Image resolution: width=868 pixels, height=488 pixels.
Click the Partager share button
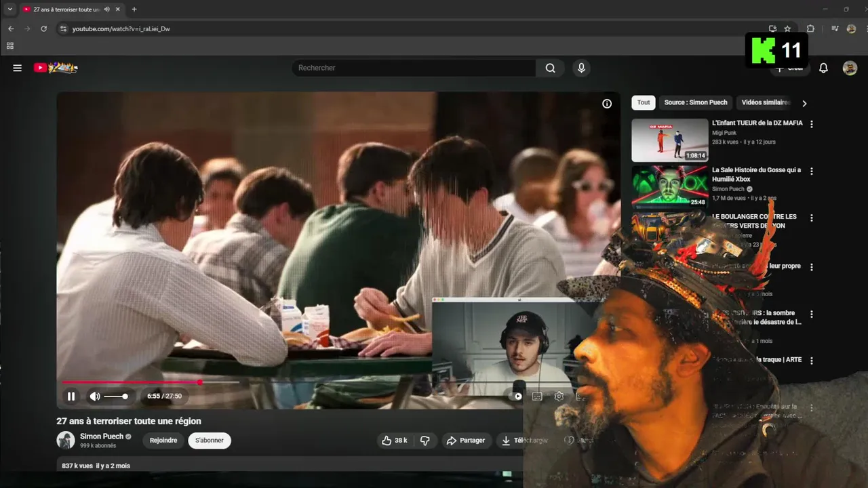tap(466, 441)
